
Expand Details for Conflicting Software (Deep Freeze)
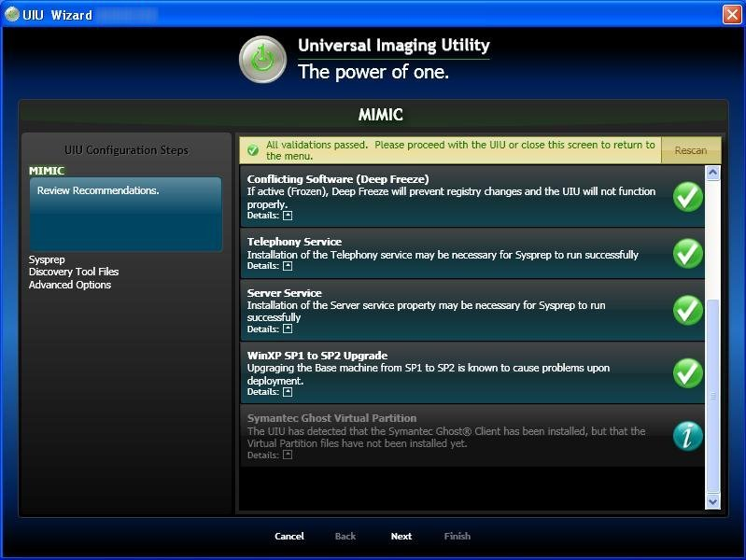288,216
